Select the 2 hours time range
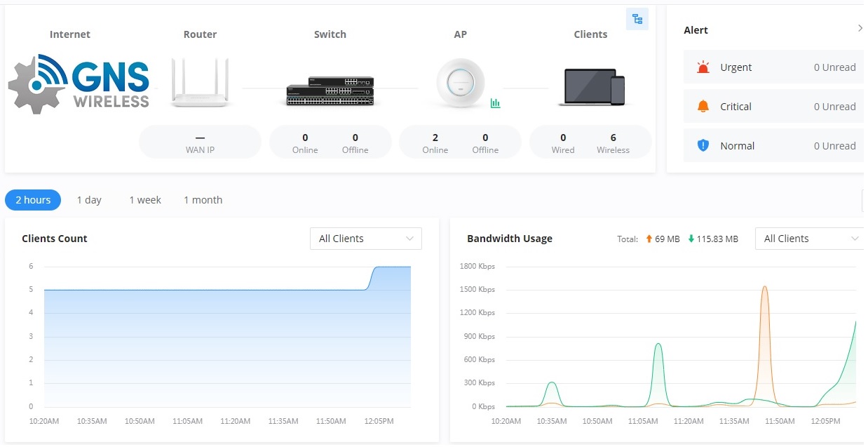Screen dimensions: 868x447 33,200
